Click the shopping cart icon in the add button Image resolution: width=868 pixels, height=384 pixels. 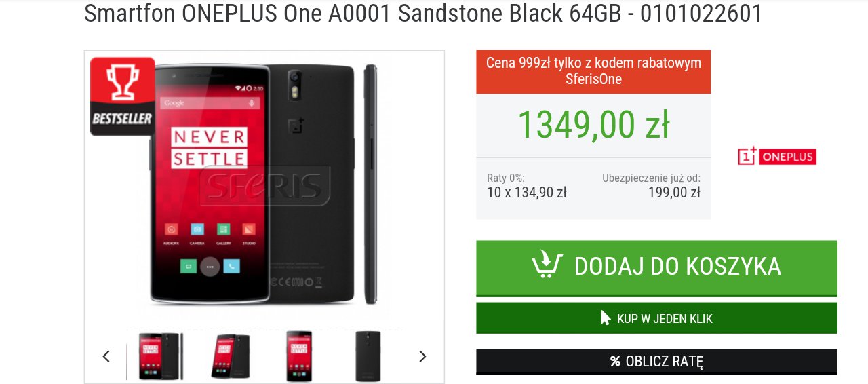pos(547,265)
